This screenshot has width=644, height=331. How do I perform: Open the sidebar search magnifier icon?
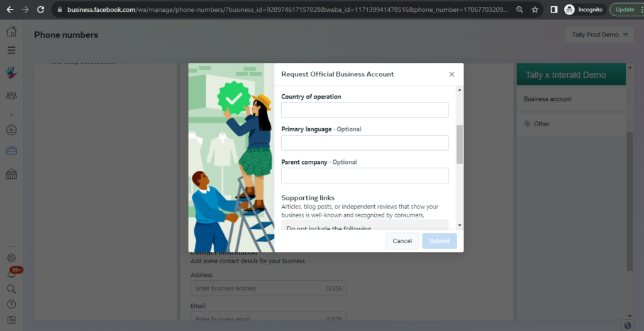[11, 289]
